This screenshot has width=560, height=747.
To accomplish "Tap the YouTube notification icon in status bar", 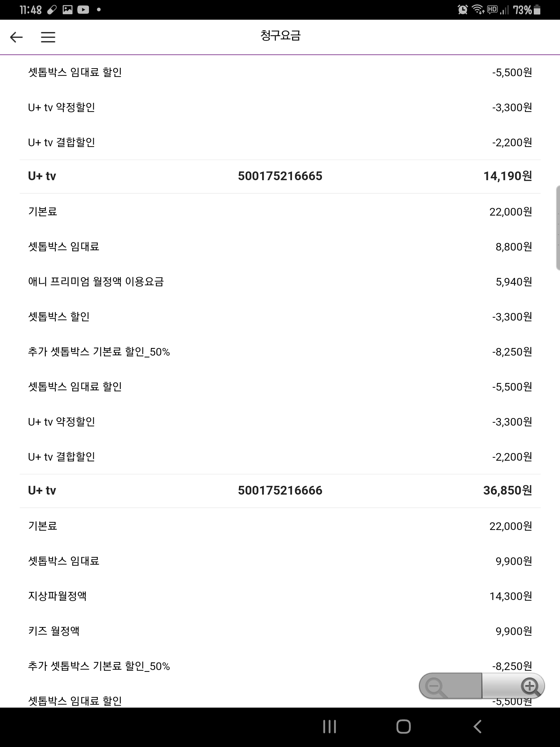I will [x=83, y=10].
